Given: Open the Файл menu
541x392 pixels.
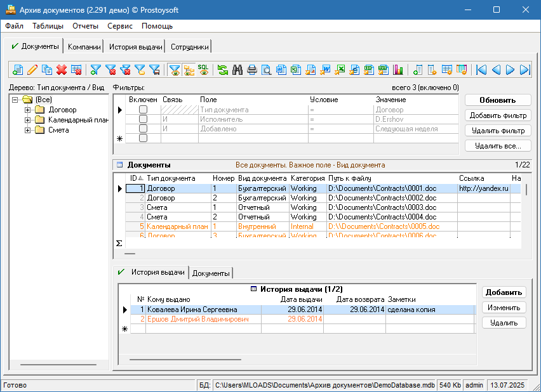Looking at the screenshot, I should point(14,26).
